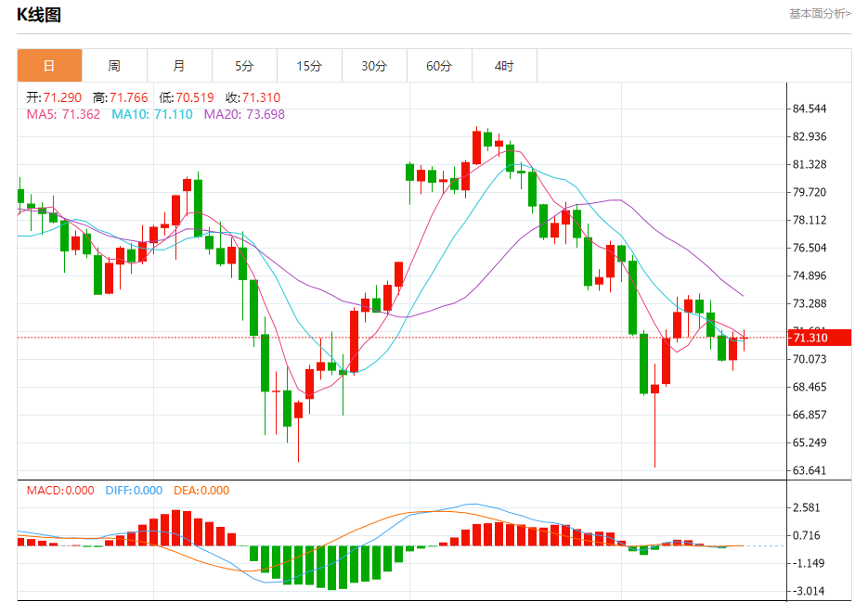This screenshot has width=868, height=602.
Task: Click the 78.112 price axis label
Action: (810, 220)
